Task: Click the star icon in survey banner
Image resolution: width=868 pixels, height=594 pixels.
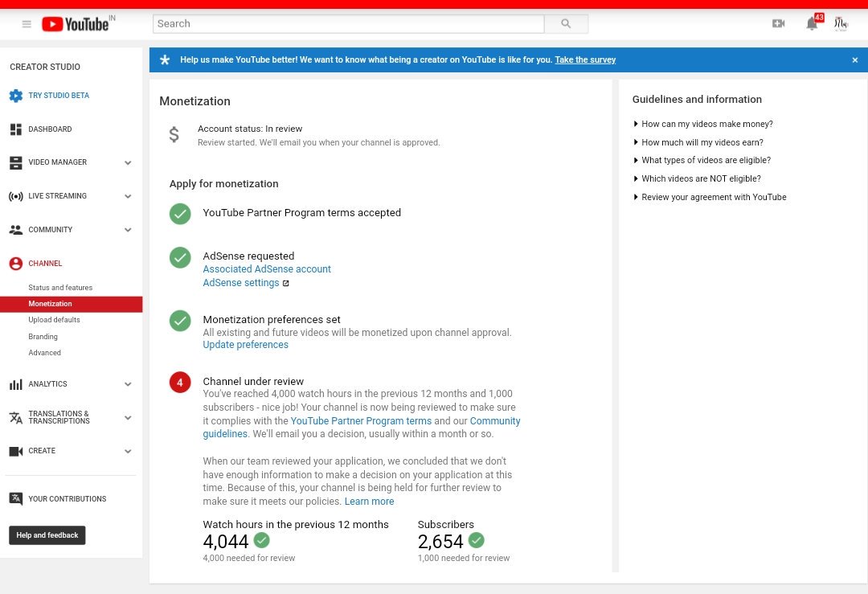Action: [165, 59]
